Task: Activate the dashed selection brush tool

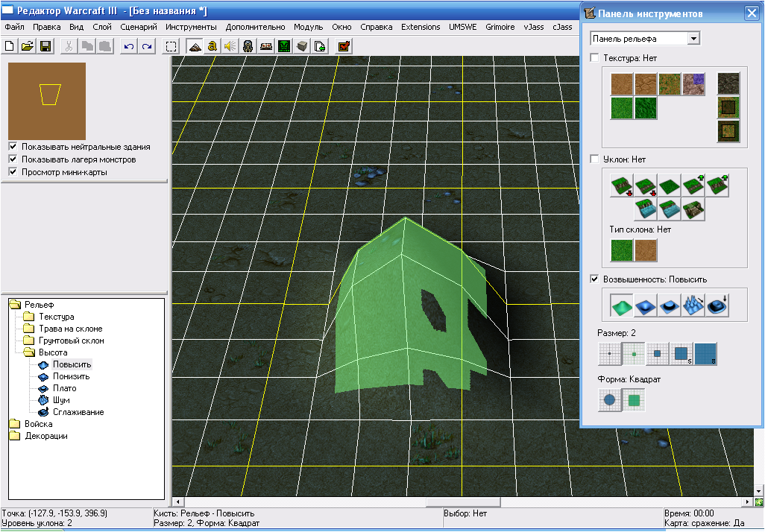Action: pyautogui.click(x=171, y=46)
